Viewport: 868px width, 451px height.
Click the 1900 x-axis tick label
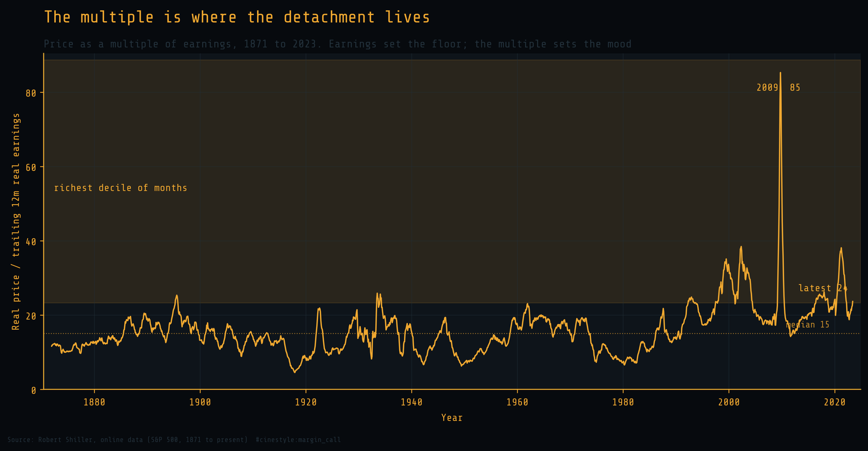tap(200, 402)
